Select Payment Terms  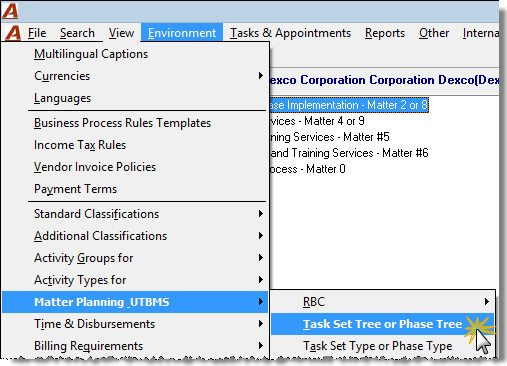(135, 189)
